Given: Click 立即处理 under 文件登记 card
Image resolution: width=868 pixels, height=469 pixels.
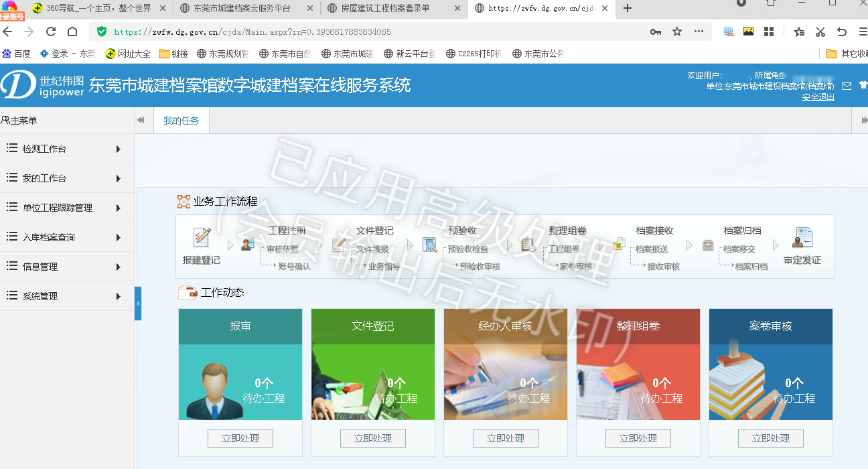Looking at the screenshot, I should (373, 438).
